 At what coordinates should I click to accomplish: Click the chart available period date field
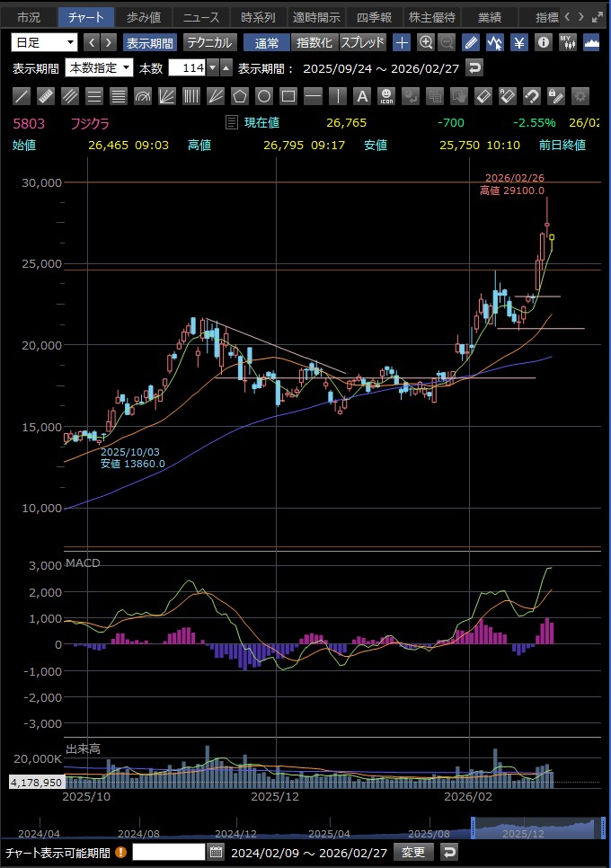pyautogui.click(x=168, y=852)
